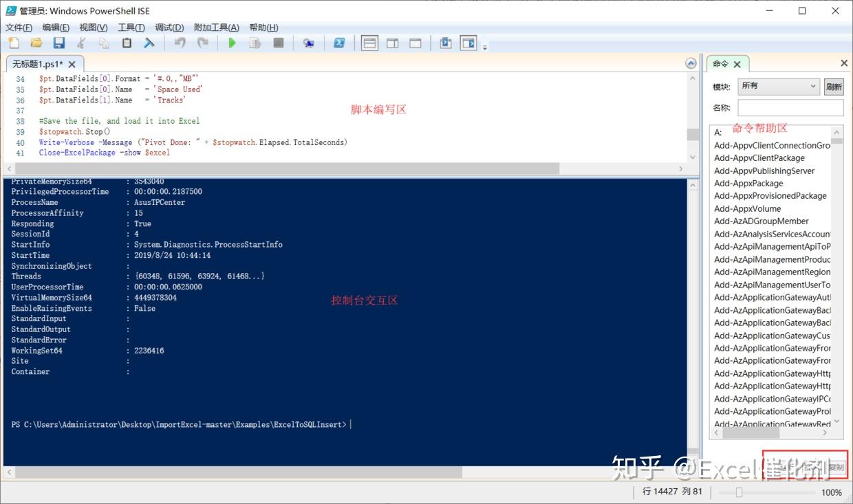Screen dimensions: 853x504
Task: Toggle the Show Command Add-on icon
Action: coord(468,43)
